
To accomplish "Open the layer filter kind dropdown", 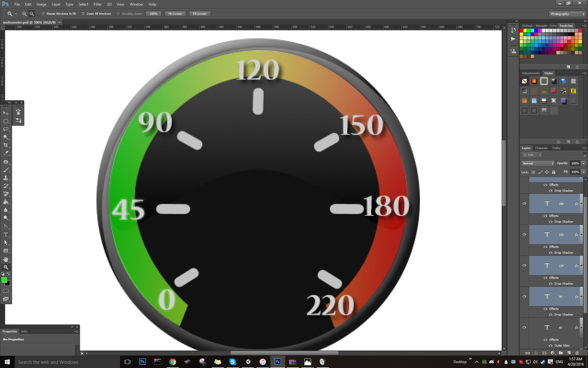I will coord(532,155).
